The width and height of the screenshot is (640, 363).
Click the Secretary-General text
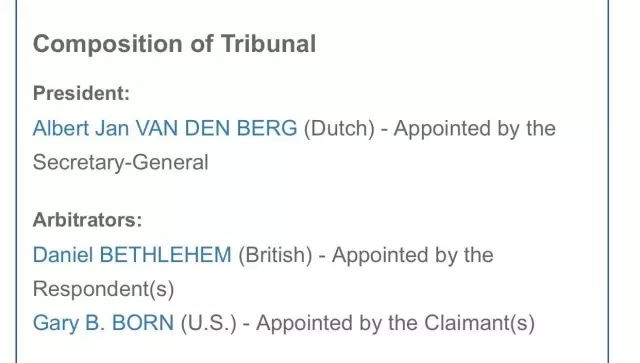pyautogui.click(x=120, y=163)
